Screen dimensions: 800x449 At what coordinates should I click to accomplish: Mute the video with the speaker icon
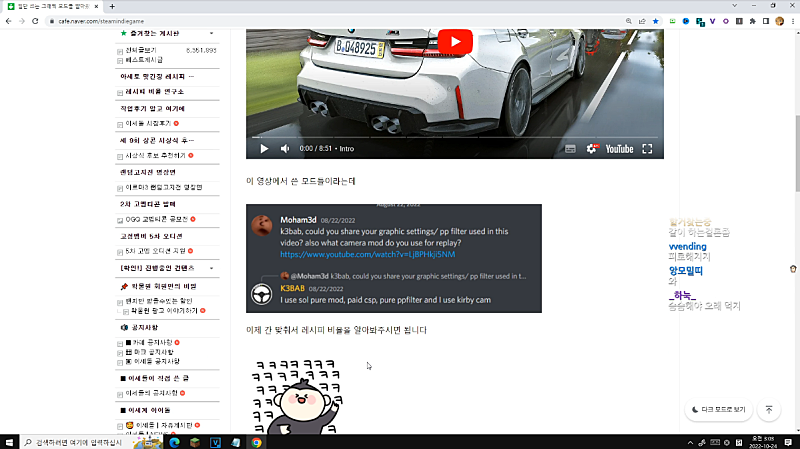tap(285, 149)
